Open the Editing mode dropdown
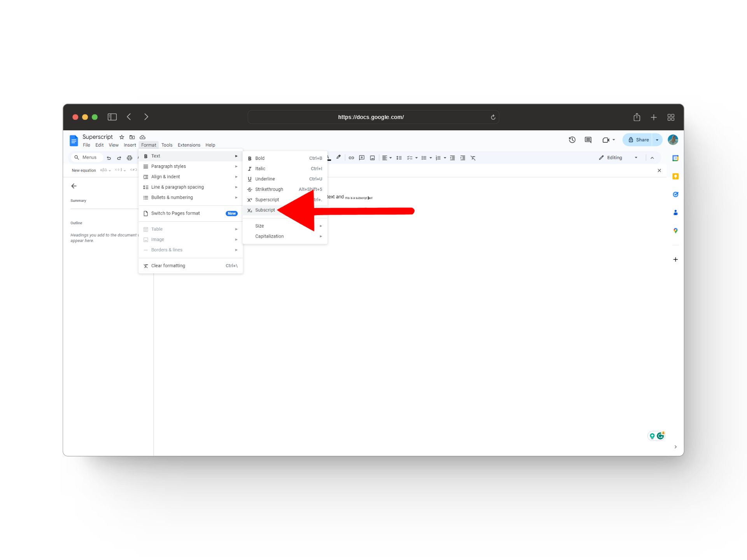Screen dimensions: 747x560 (x=619, y=158)
